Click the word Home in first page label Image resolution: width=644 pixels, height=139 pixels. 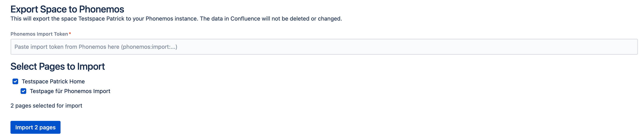click(x=77, y=81)
